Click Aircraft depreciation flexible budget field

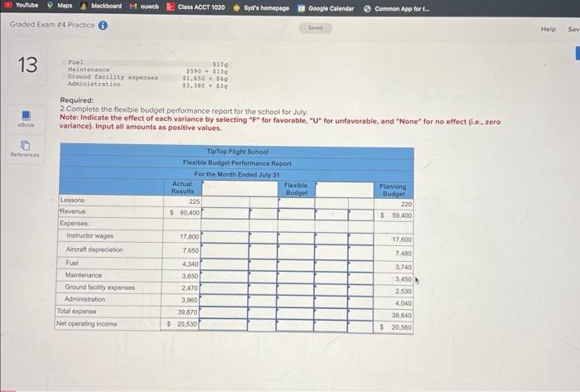pyautogui.click(x=295, y=252)
